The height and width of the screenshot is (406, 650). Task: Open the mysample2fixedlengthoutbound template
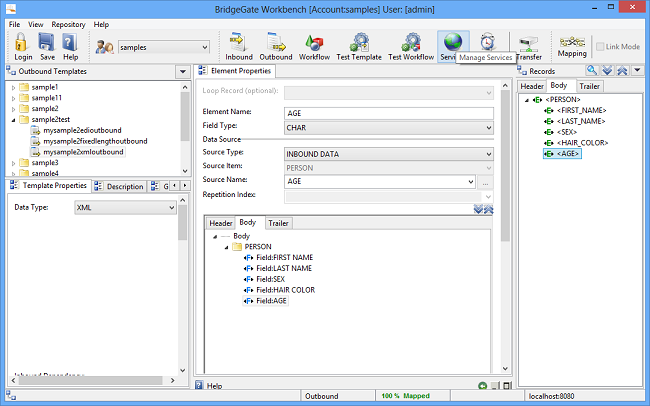95,141
